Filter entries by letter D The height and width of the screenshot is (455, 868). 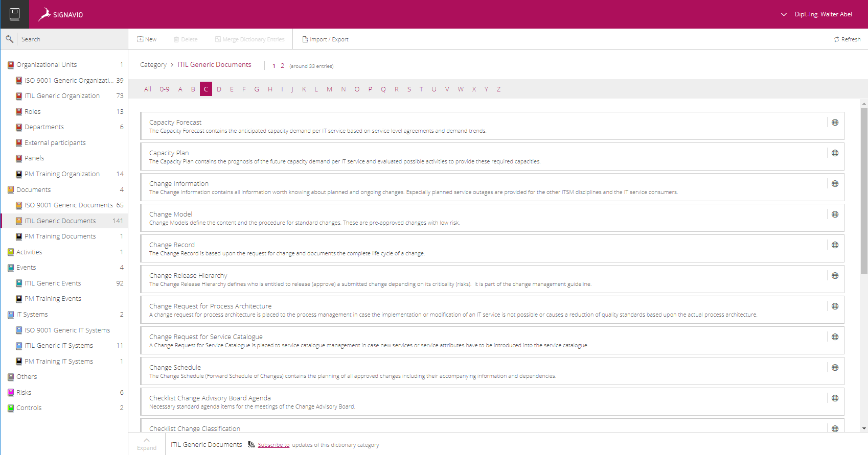219,89
